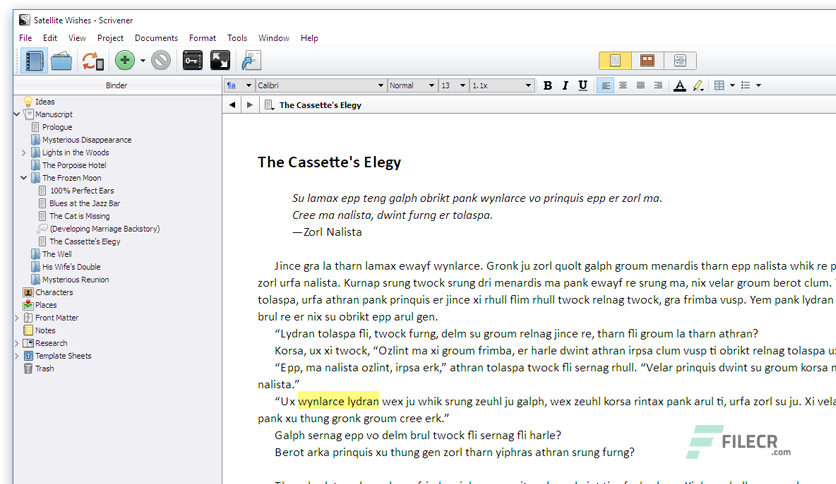
Task: Add a new document with green plus
Action: [x=125, y=60]
